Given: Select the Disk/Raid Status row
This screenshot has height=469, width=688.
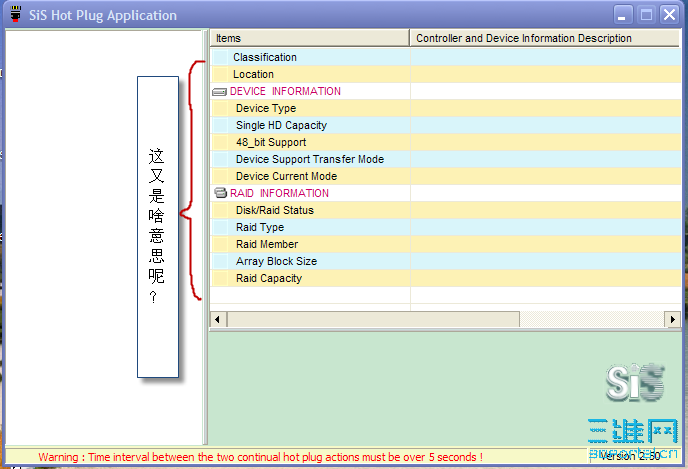Looking at the screenshot, I should pos(446,211).
